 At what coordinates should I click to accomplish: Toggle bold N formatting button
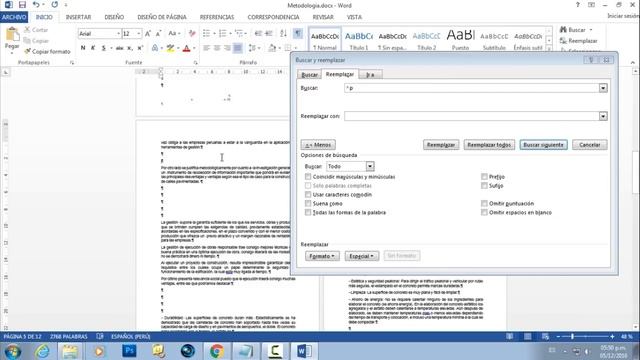(x=83, y=48)
